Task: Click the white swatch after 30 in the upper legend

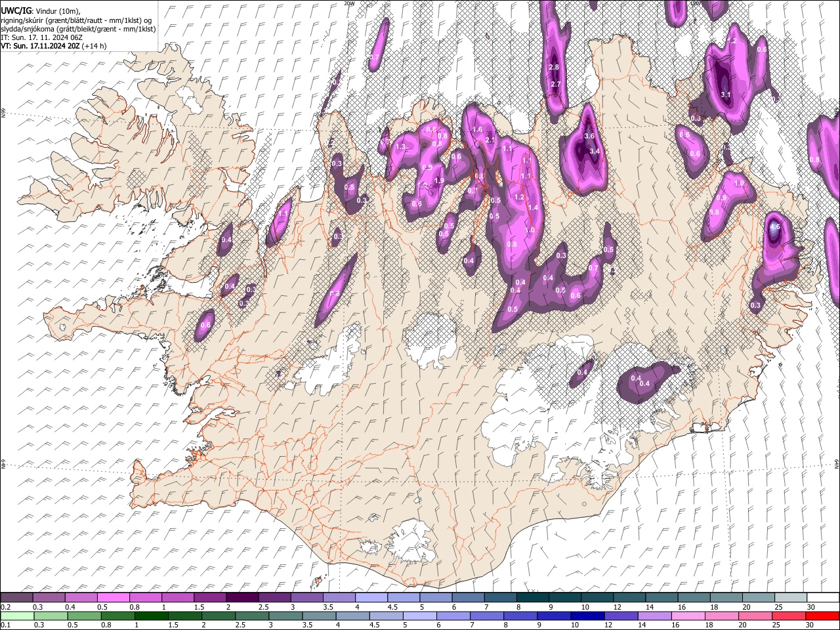Action: pyautogui.click(x=823, y=597)
